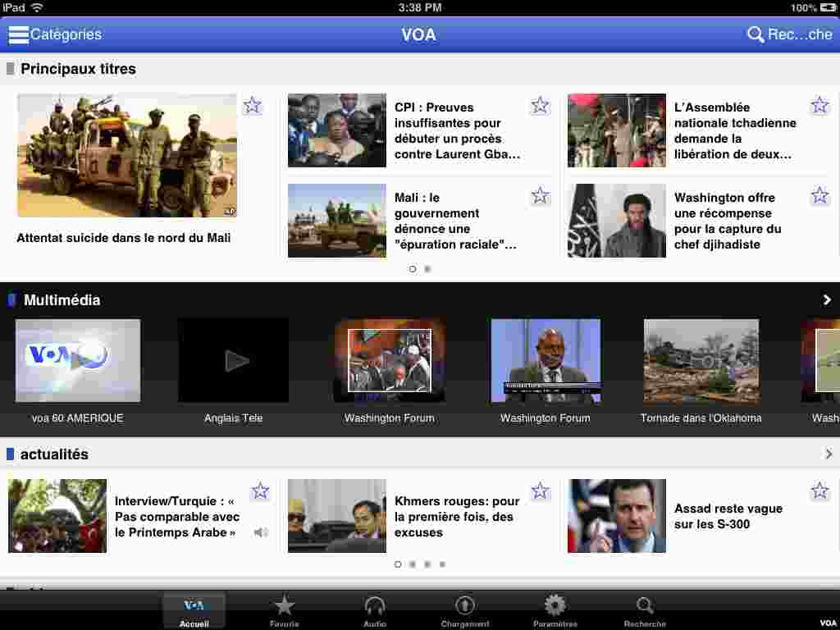Expand the actualités section chevron
840x630 pixels.
point(829,454)
